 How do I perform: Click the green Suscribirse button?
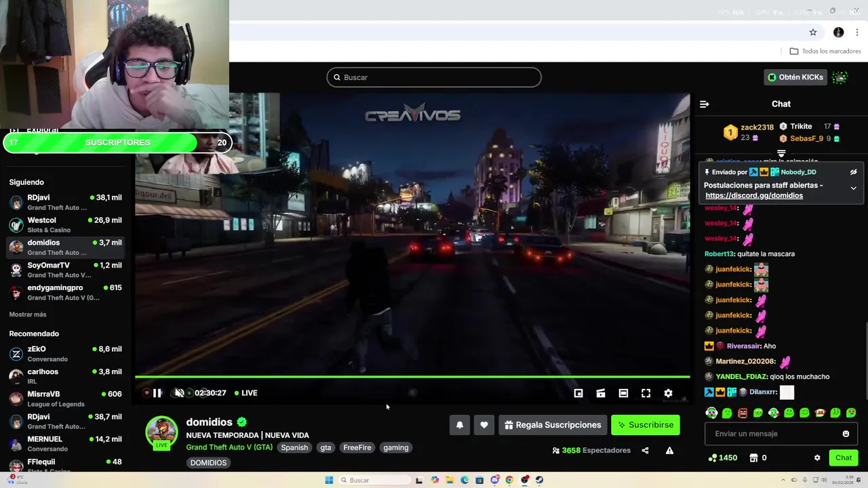pyautogui.click(x=646, y=425)
